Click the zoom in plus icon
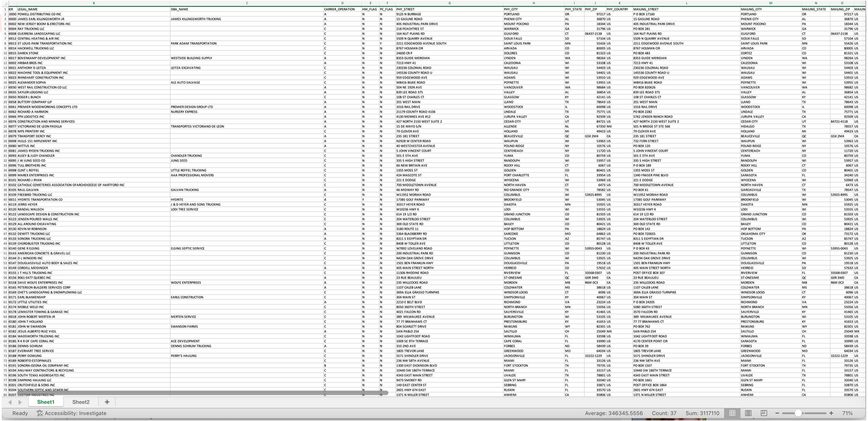Image resolution: width=868 pixels, height=421 pixels. [x=831, y=413]
